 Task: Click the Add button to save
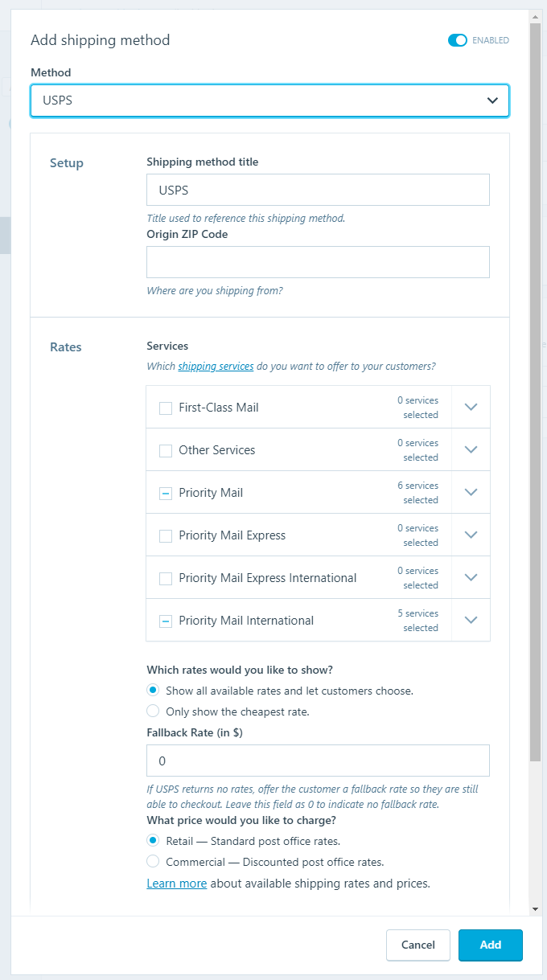pos(490,945)
